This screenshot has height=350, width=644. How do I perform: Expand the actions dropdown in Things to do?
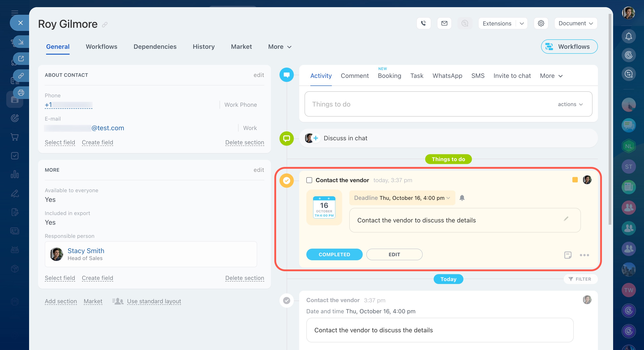point(570,104)
